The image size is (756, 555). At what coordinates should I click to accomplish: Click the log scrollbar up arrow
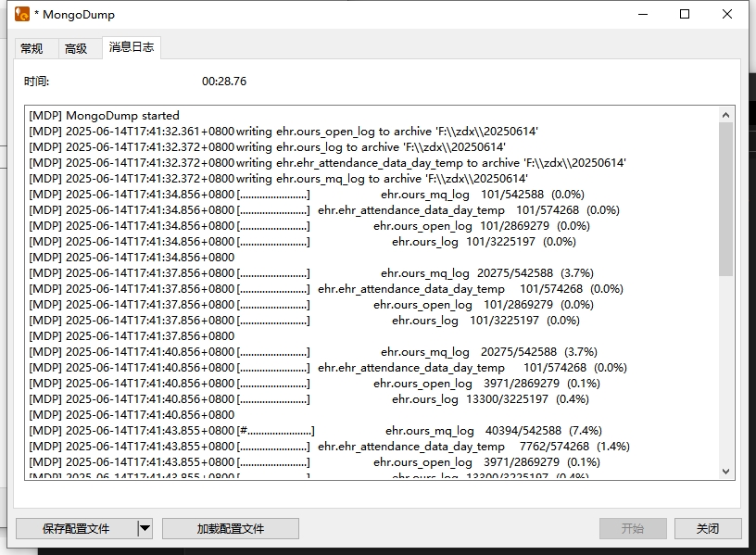725,115
